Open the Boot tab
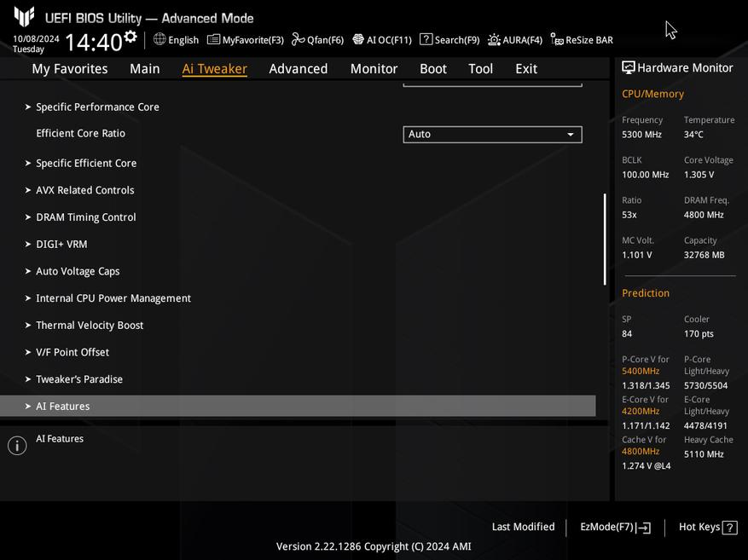The image size is (748, 560). (432, 69)
